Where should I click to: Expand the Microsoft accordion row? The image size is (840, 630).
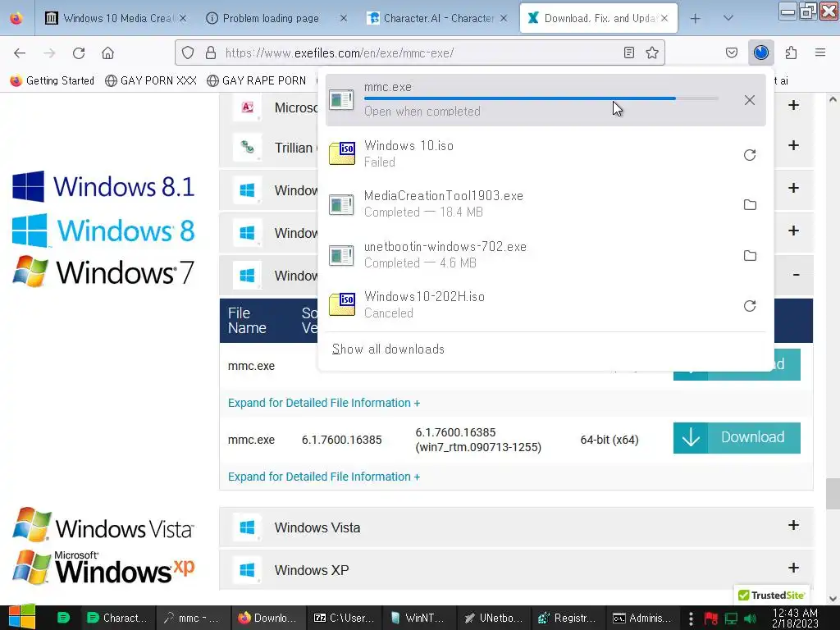point(793,105)
